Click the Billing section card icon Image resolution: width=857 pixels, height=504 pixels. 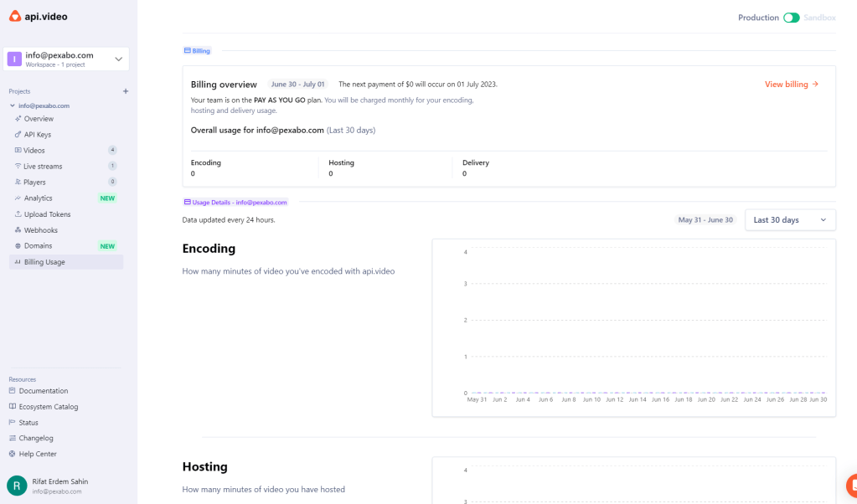click(188, 50)
